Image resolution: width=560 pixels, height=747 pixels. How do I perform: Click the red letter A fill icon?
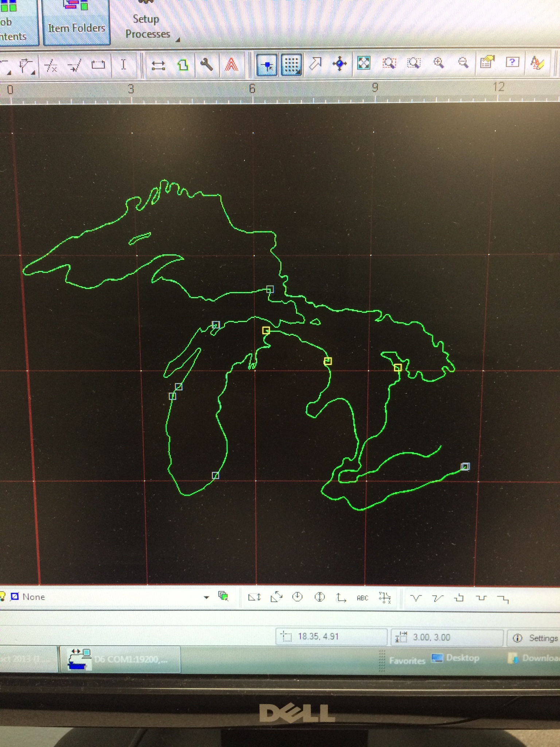point(231,65)
